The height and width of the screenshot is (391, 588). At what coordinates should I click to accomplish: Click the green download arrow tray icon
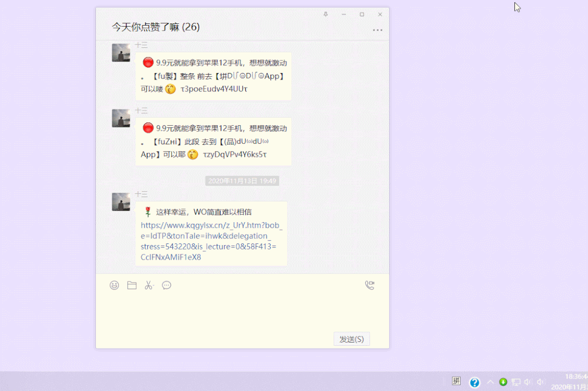(503, 382)
